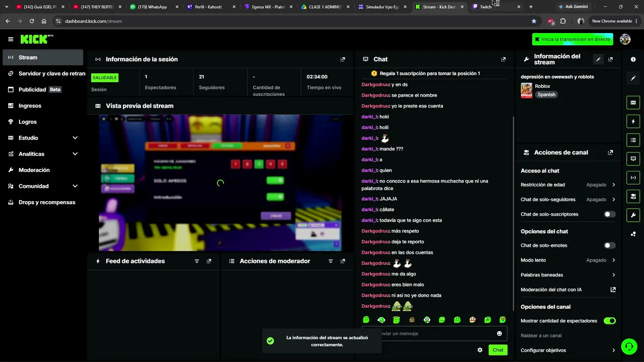The width and height of the screenshot is (644, 362).
Task: Click Raidear a un canal
Action: [541, 335]
